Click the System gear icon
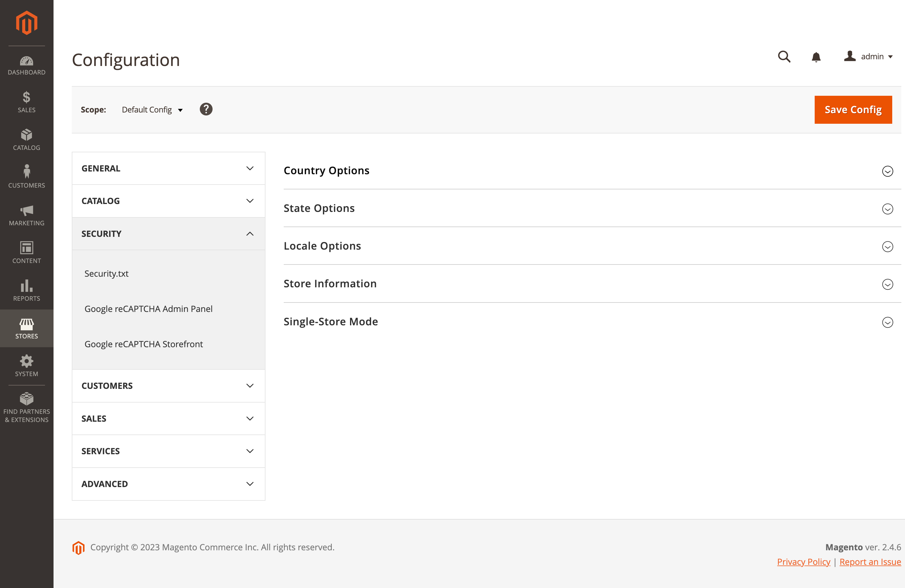 [26, 365]
